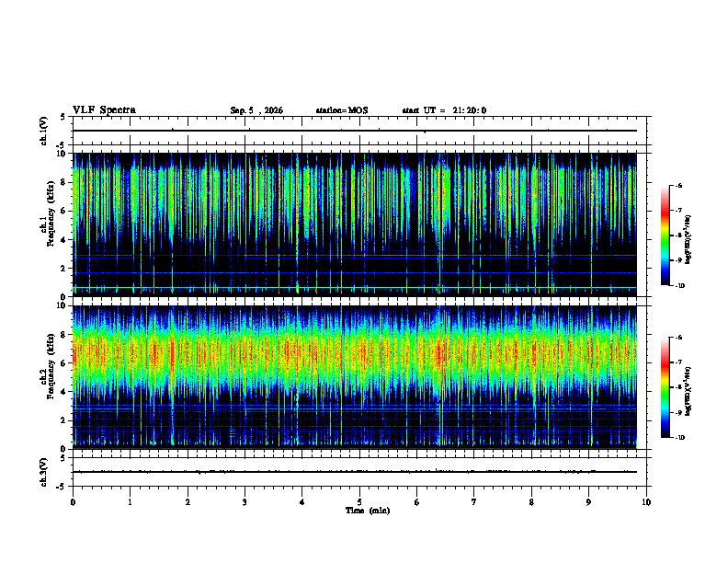Click the 10 tick on the time axis
The height and width of the screenshot is (563, 728).
(646, 502)
